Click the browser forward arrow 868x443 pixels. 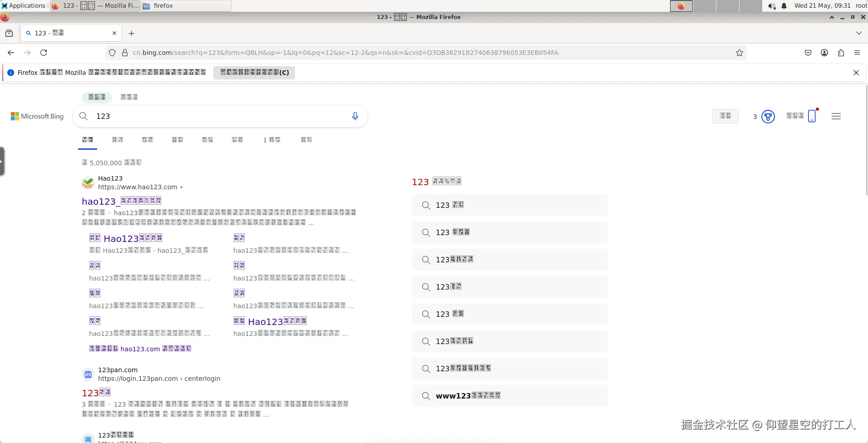pyautogui.click(x=27, y=53)
